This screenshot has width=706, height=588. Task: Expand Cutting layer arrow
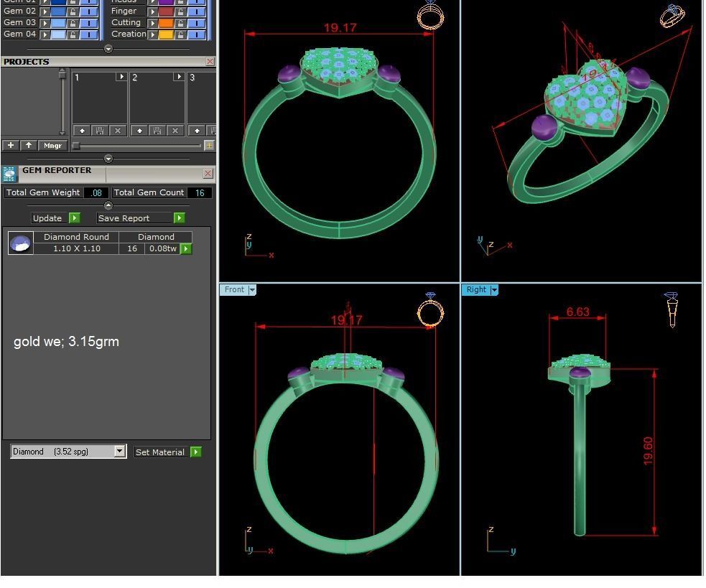tap(153, 23)
